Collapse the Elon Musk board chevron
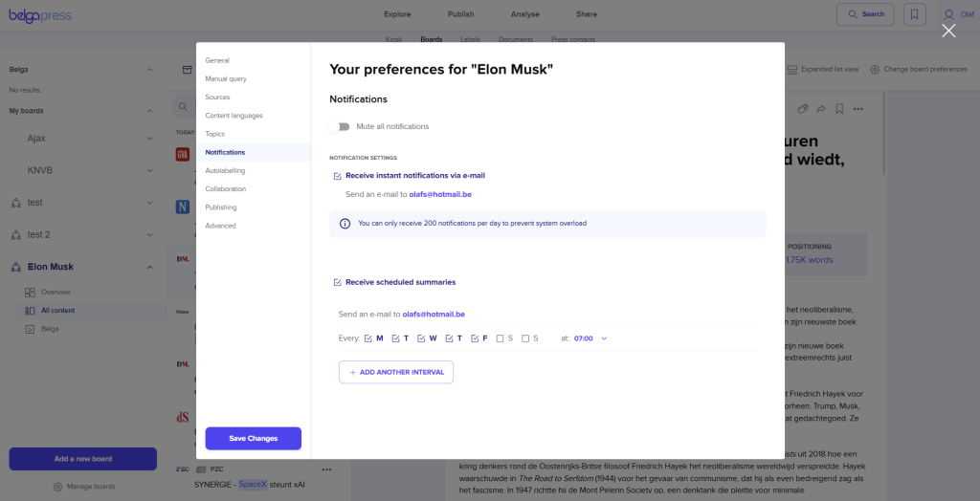The width and height of the screenshot is (980, 501). (149, 267)
